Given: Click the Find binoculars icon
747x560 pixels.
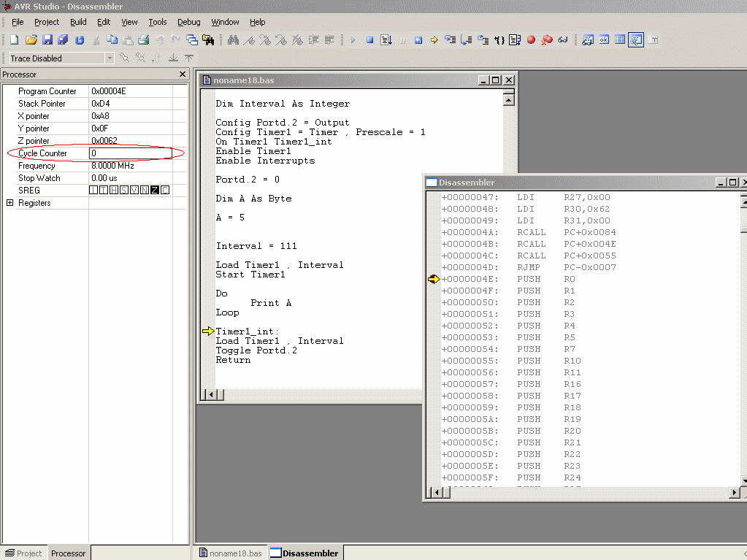Looking at the screenshot, I should pyautogui.click(x=234, y=40).
